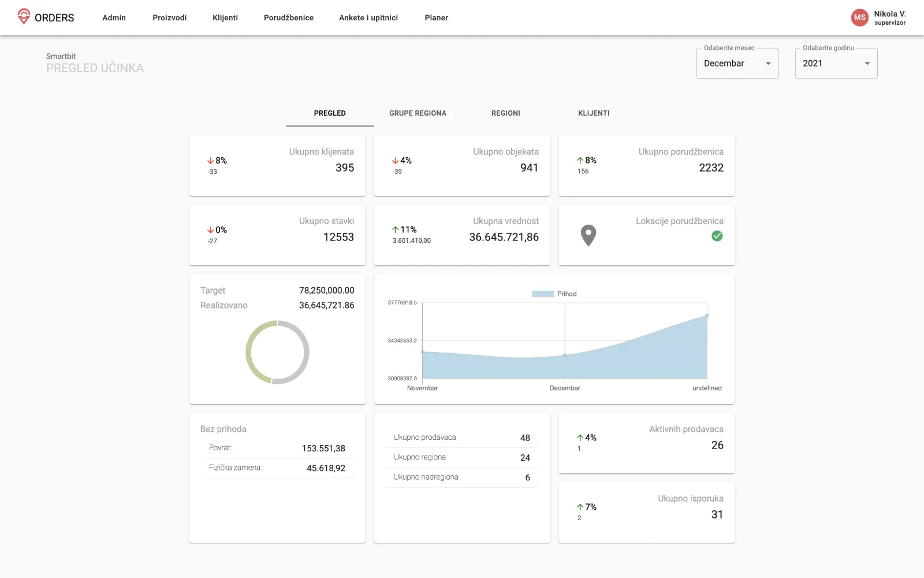Open Ankete i upitnici in navigation
This screenshot has height=578, width=924.
pos(368,18)
